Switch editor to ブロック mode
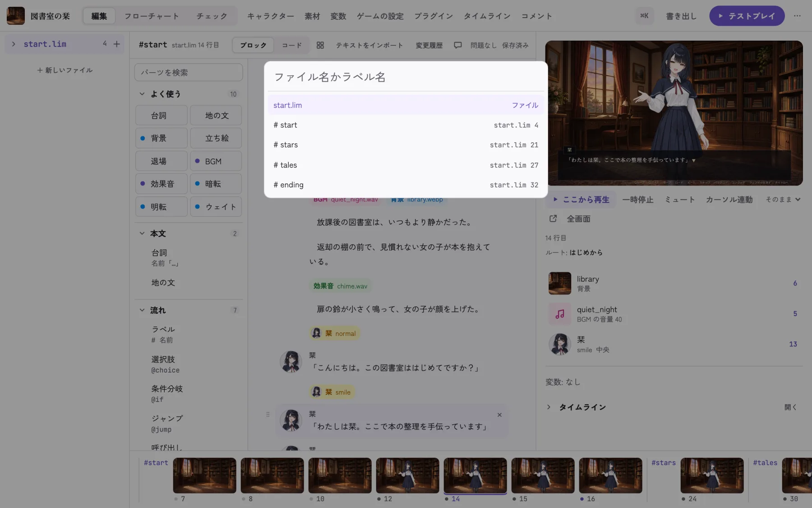This screenshot has width=812, height=508. [253, 45]
